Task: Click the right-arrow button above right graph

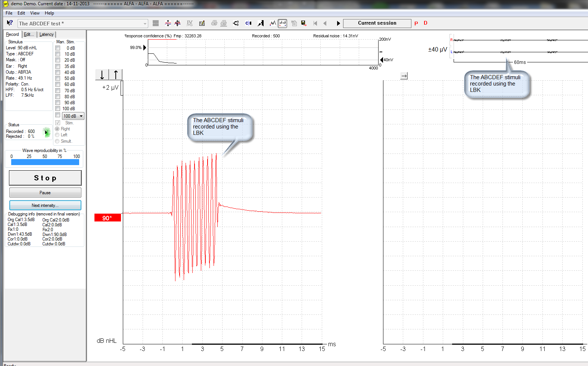Action: pyautogui.click(x=404, y=76)
